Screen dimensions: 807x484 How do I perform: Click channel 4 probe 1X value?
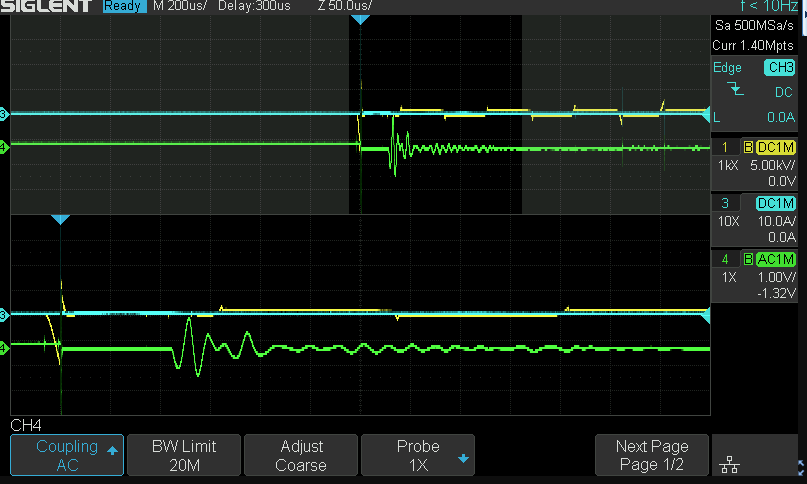point(729,278)
